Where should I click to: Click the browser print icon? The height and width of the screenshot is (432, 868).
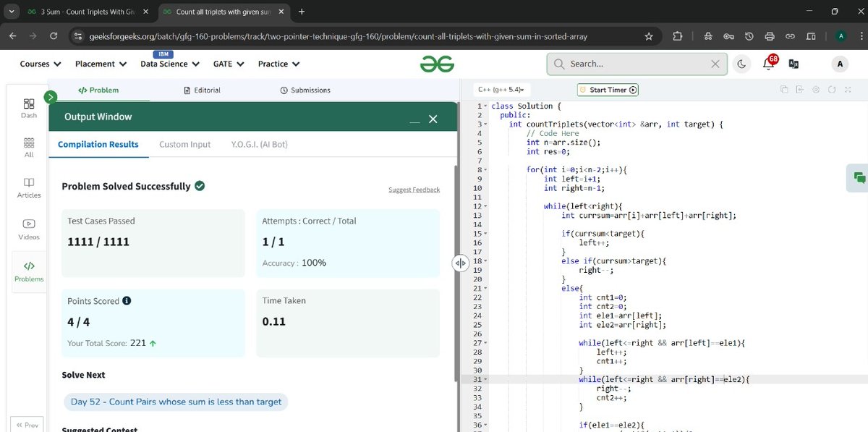click(770, 36)
